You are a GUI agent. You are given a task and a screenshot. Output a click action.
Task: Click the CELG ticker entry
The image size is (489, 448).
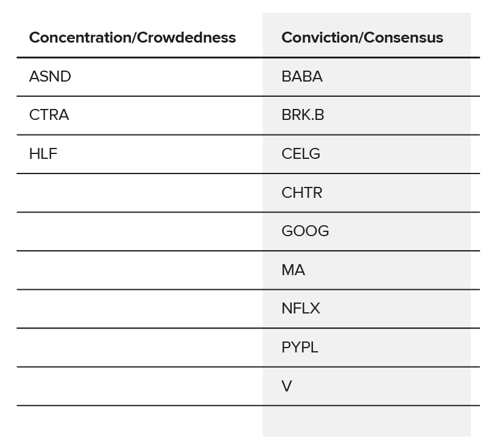tap(301, 154)
